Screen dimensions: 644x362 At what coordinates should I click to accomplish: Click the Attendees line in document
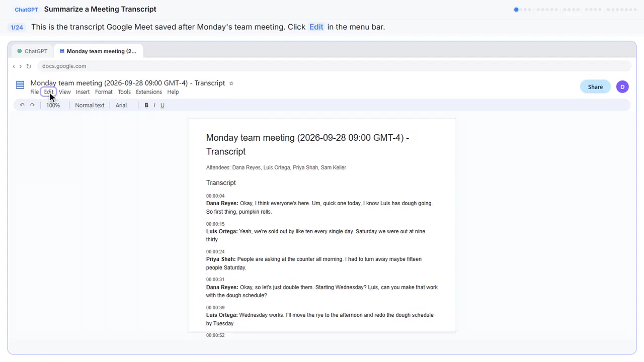coord(276,167)
